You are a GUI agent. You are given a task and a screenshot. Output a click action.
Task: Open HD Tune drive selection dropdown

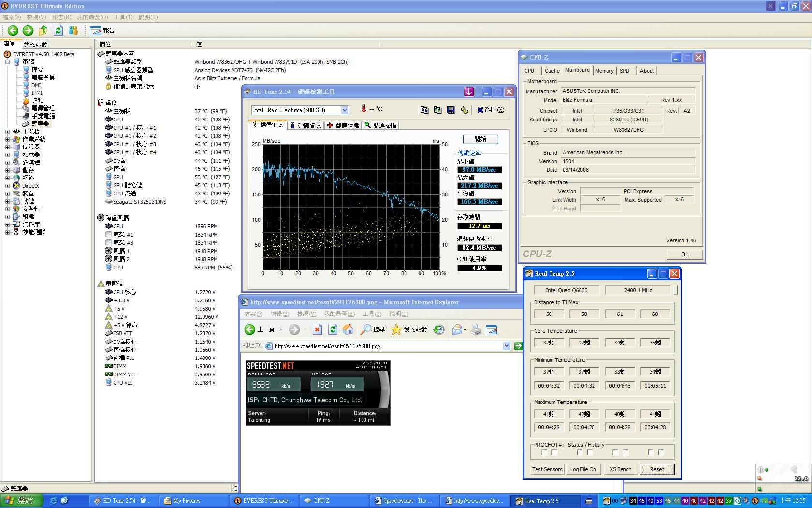345,110
